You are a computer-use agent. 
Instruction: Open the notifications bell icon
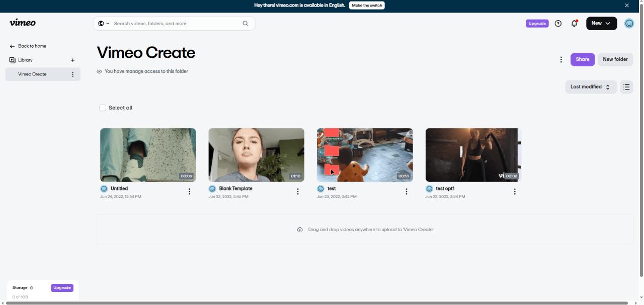(x=574, y=23)
